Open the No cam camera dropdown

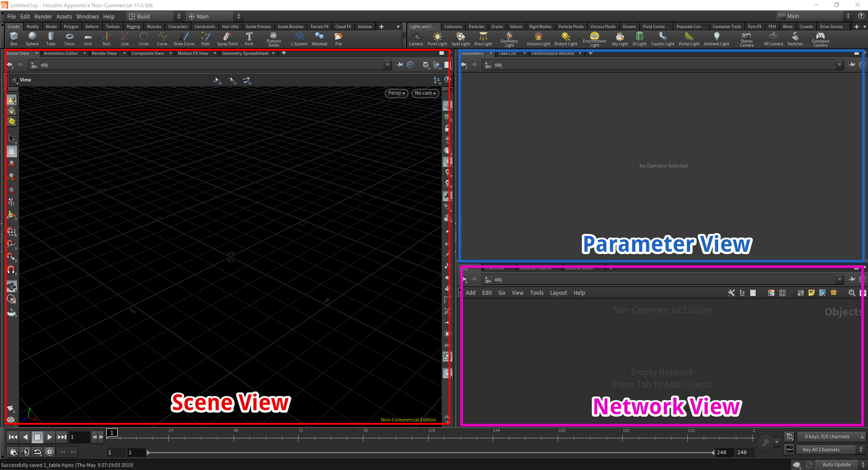(x=424, y=93)
